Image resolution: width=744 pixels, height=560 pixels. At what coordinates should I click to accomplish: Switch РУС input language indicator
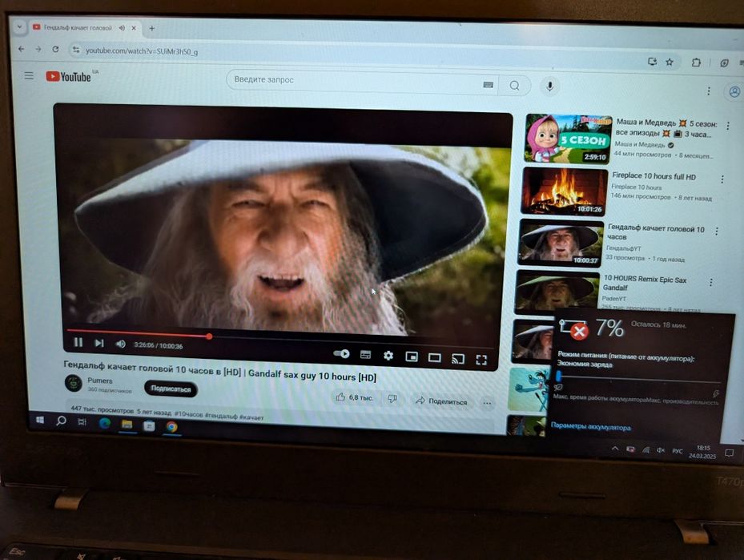pos(677,451)
